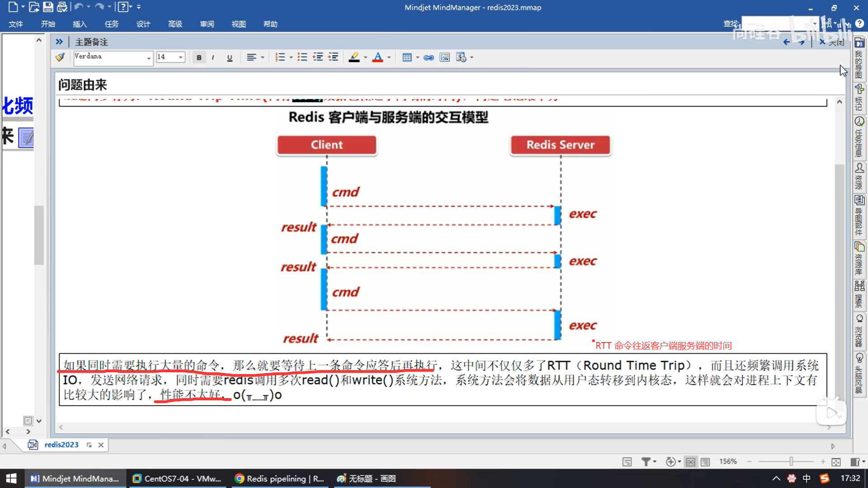Click the filter funnel icon in status bar
Viewport: 868px width, 488px height.
click(646, 461)
